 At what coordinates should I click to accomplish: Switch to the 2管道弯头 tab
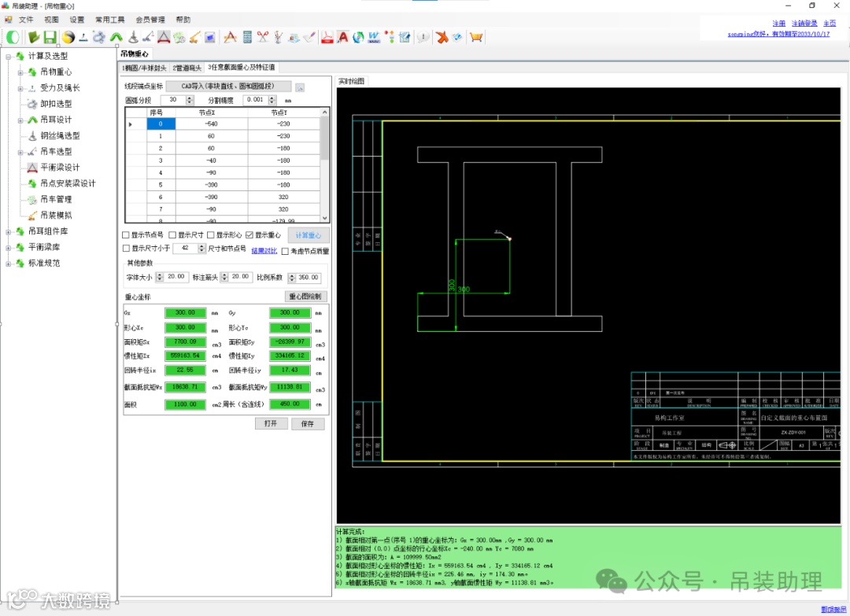point(187,68)
